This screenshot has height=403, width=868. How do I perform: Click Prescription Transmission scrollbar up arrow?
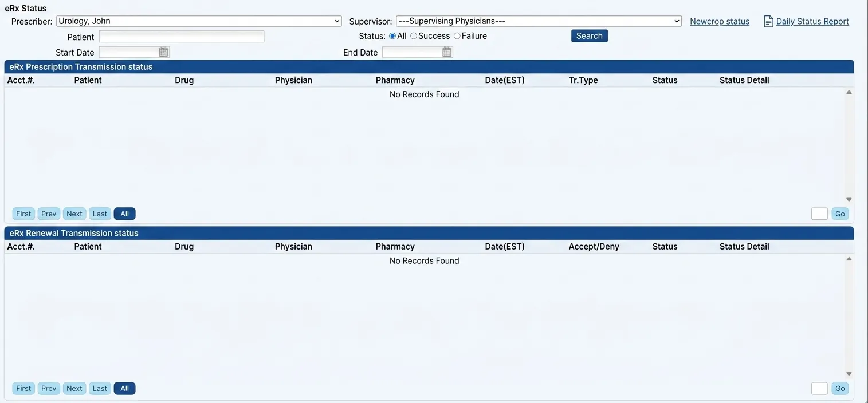849,92
